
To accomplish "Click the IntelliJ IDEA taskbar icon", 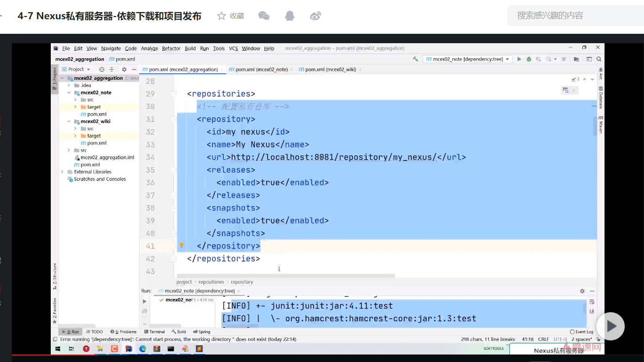I will 128,349.
